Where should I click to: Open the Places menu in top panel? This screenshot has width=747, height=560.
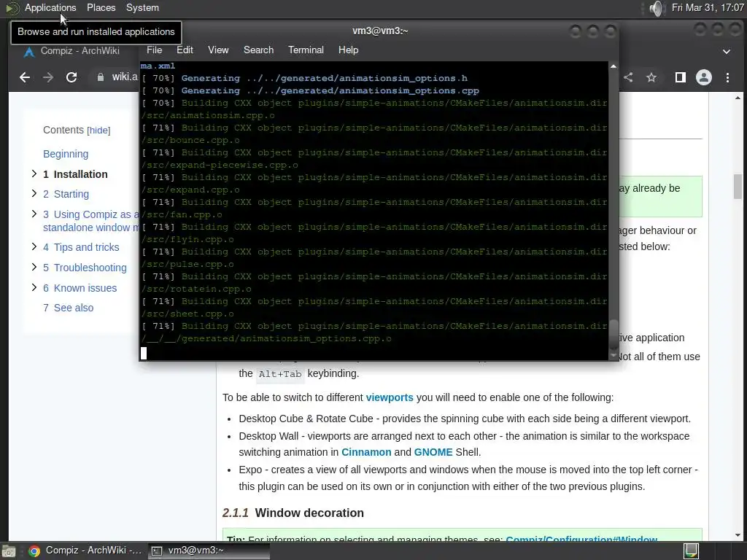pyautogui.click(x=101, y=7)
